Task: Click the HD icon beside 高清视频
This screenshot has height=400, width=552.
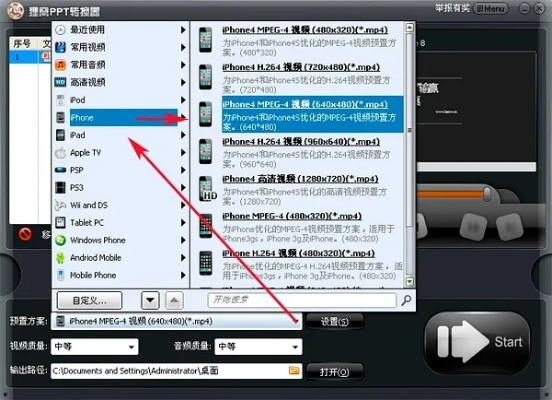Action: (61, 82)
